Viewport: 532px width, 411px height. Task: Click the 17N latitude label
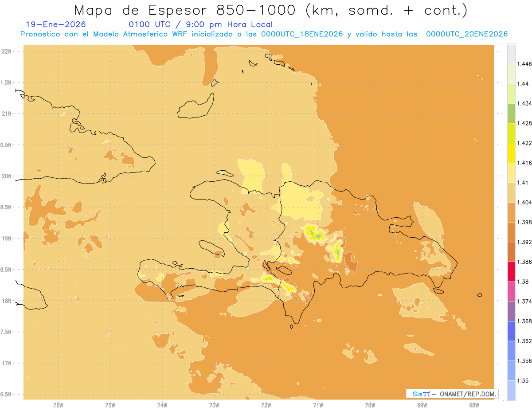tap(8, 364)
